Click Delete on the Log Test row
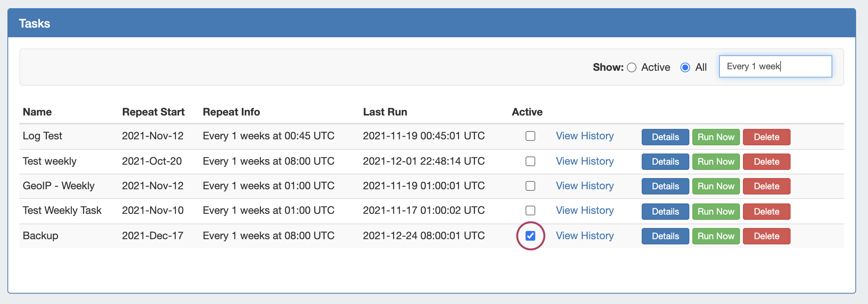 point(766,137)
